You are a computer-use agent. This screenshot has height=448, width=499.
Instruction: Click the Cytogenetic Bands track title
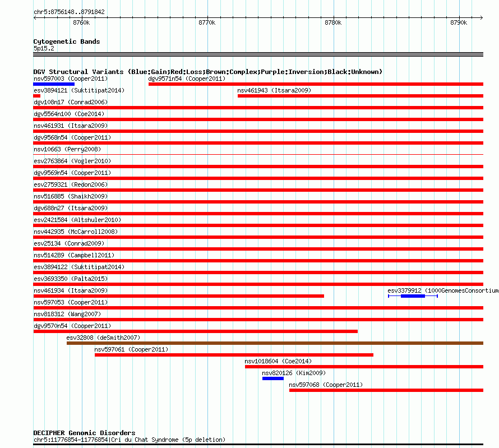pos(67,41)
